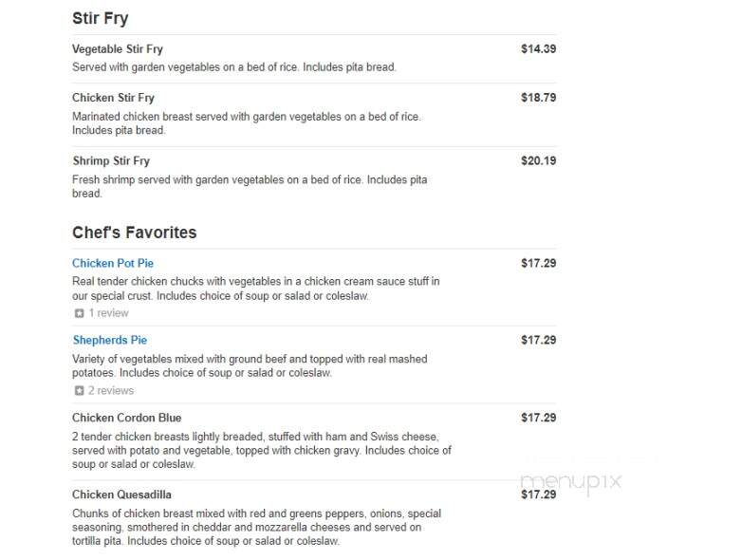The width and height of the screenshot is (741, 560).
Task: Click the Chef's Favorites section heading
Action: (134, 233)
